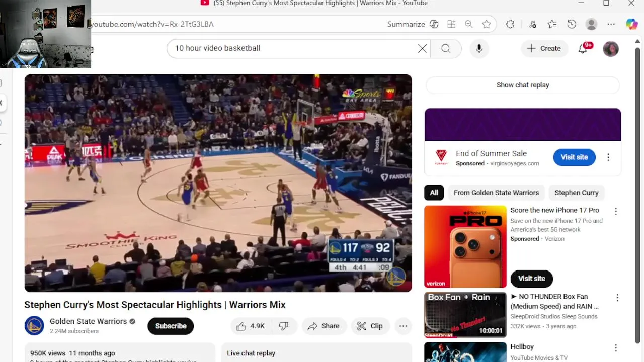
Task: Click the zoom magnifier in address bar
Action: coord(469,24)
